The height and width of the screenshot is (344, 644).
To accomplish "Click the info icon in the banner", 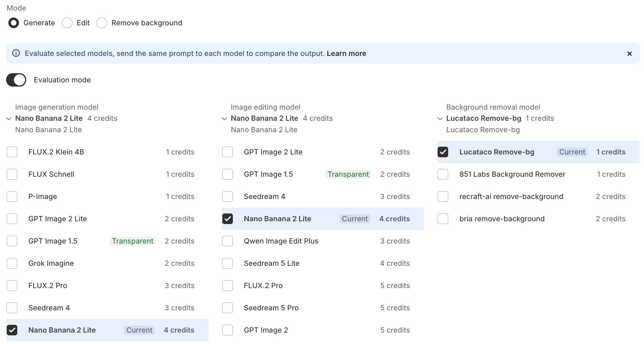I will pos(16,53).
